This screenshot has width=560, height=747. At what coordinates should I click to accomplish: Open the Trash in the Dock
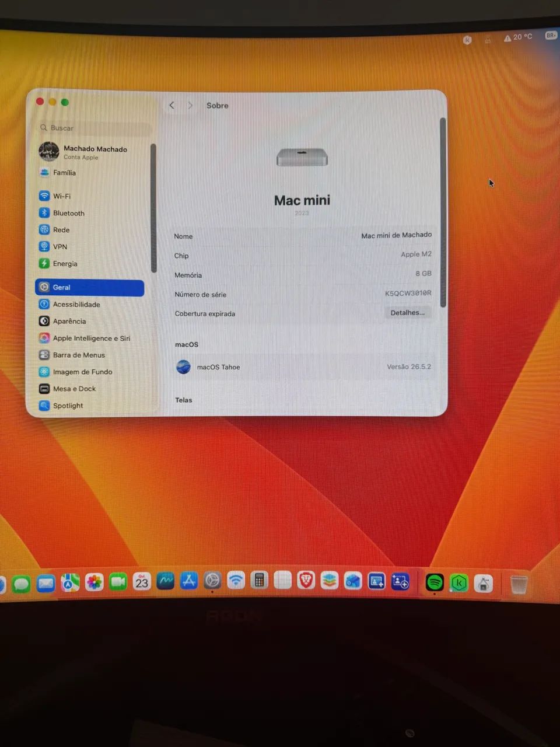click(x=519, y=584)
